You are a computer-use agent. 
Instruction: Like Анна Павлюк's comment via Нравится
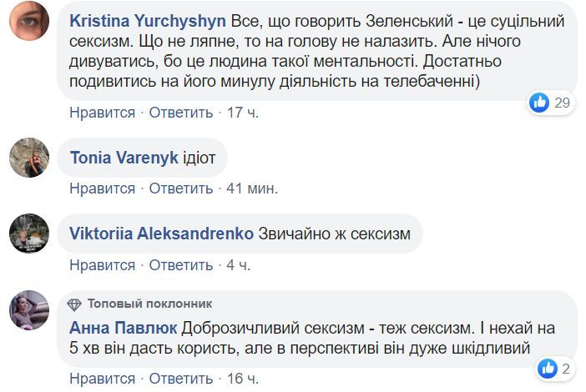click(x=102, y=379)
